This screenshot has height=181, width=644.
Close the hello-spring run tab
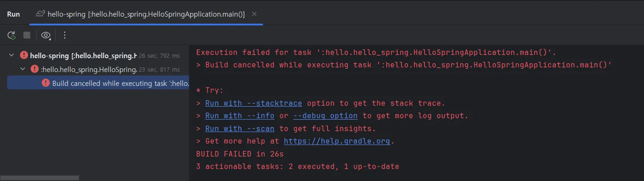click(x=254, y=14)
